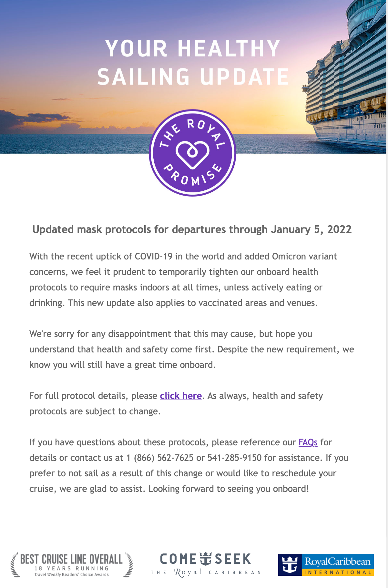The height and width of the screenshot is (588, 388).
Task: Click the phone number 541-285-9150
Action: (234, 458)
